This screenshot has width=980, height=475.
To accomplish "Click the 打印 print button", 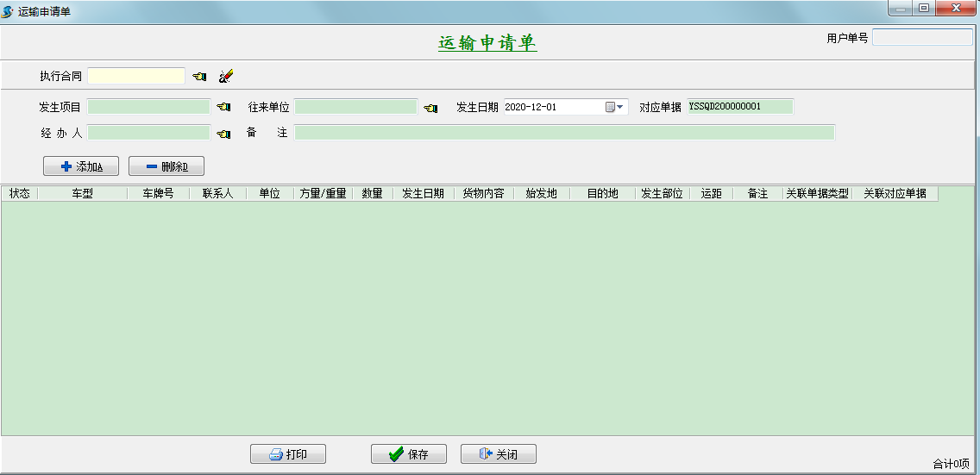I will coord(288,454).
